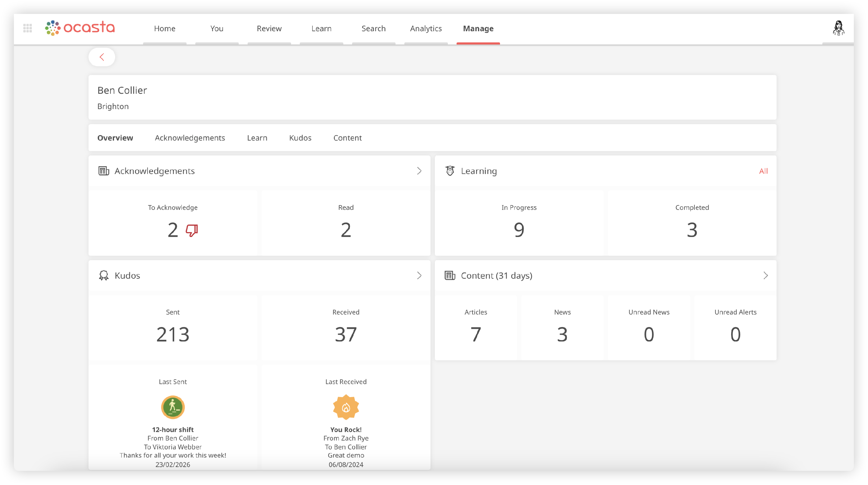Screen dimensions: 868x485
Task: Go to the Home nav item
Action: click(x=164, y=29)
